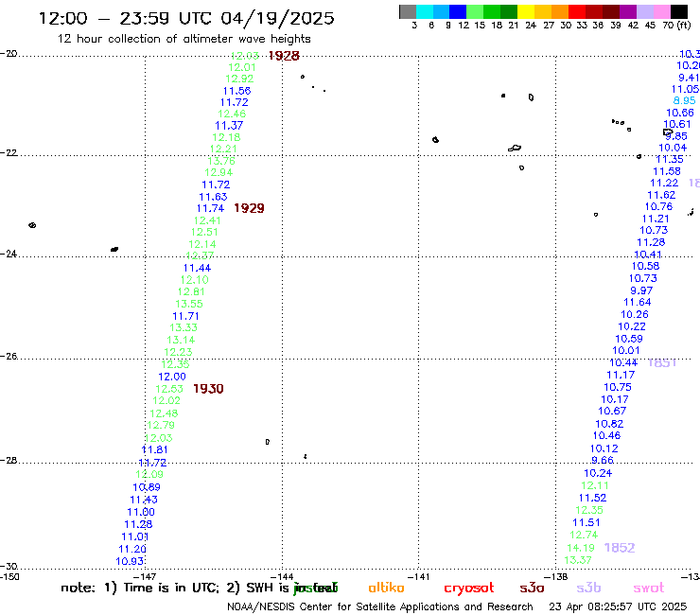Select the wave height value 13.33

click(184, 327)
